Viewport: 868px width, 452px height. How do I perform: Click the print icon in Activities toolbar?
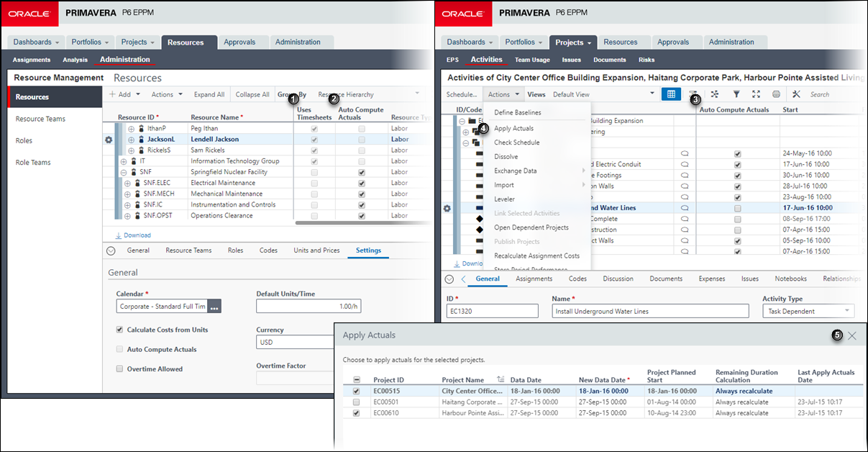(776, 94)
